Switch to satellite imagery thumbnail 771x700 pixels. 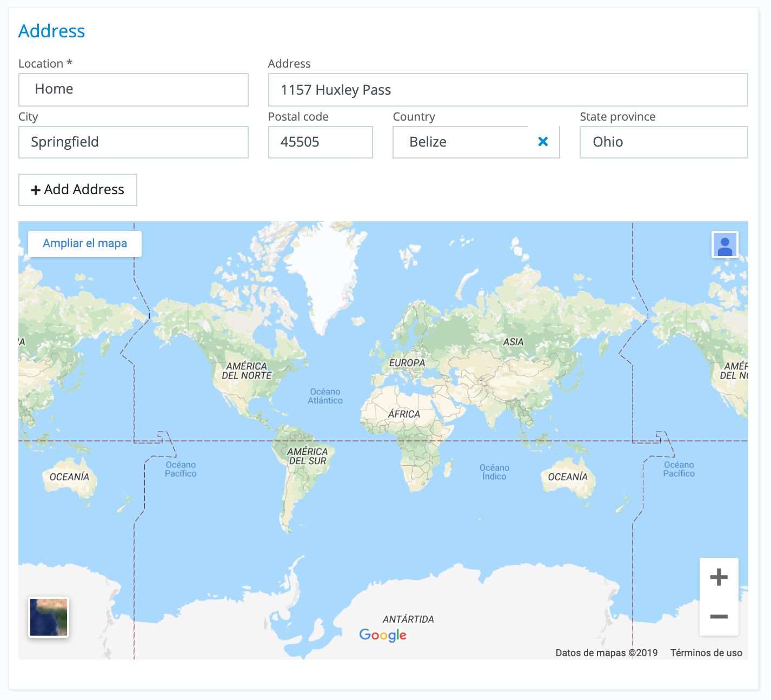pos(49,617)
